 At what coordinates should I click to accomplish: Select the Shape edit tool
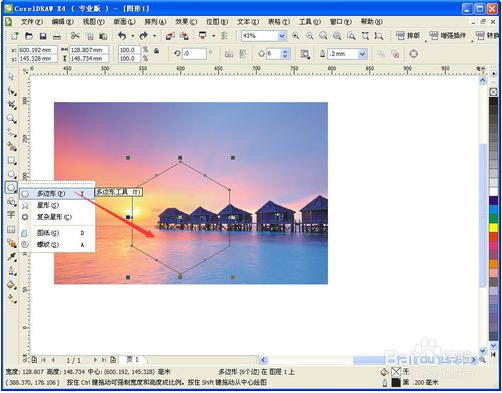[x=11, y=91]
